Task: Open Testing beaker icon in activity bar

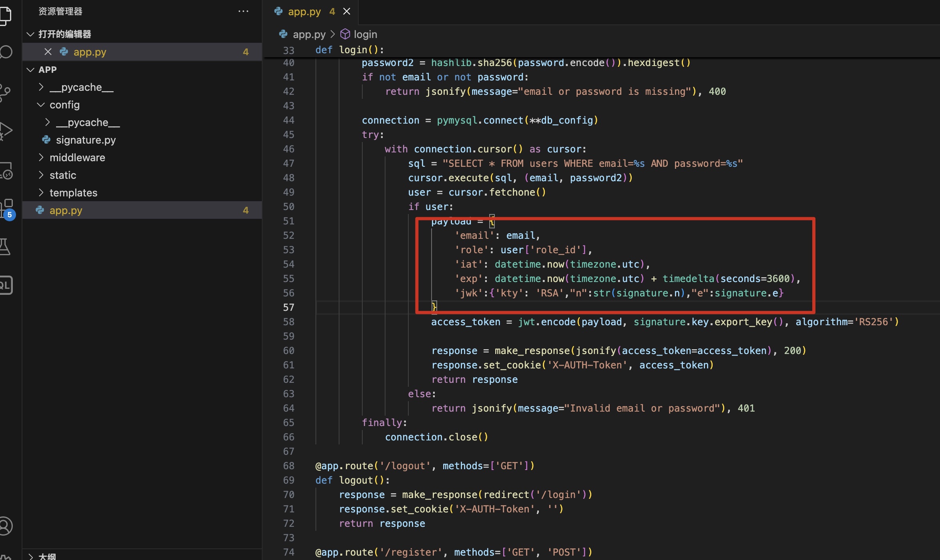Action: tap(5, 246)
